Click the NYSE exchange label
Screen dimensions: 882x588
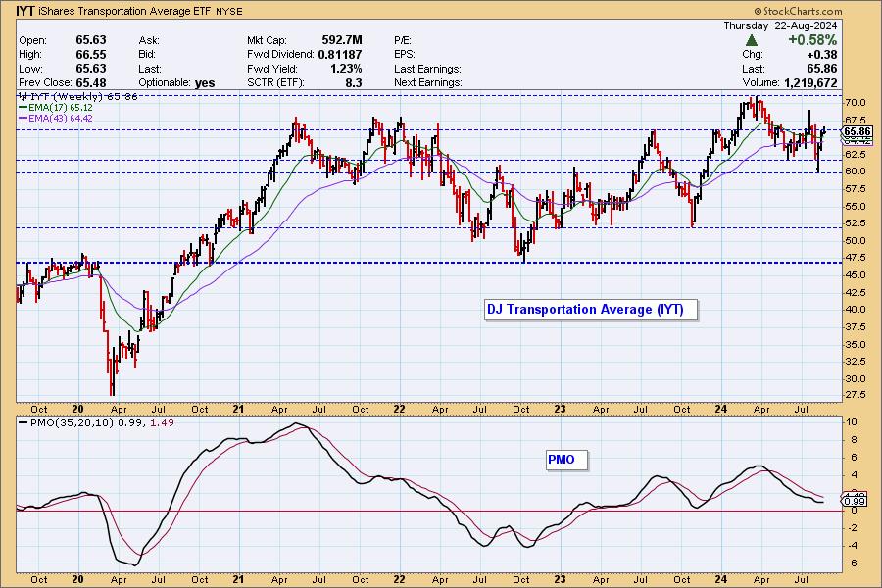pos(229,11)
